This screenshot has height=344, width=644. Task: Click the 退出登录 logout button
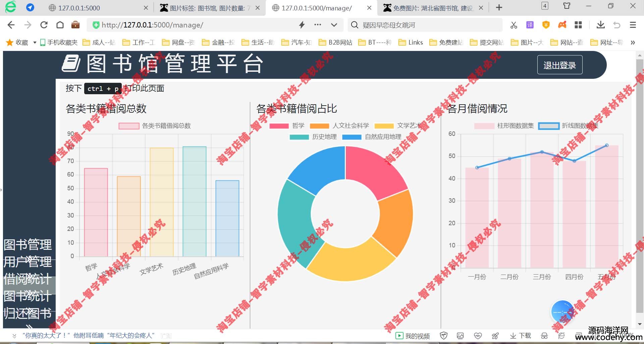pyautogui.click(x=559, y=65)
